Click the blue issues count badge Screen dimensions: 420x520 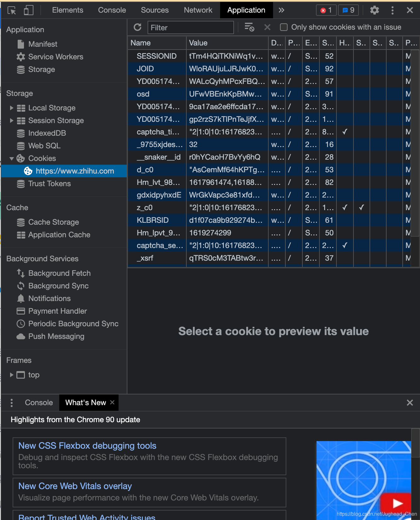click(x=348, y=10)
